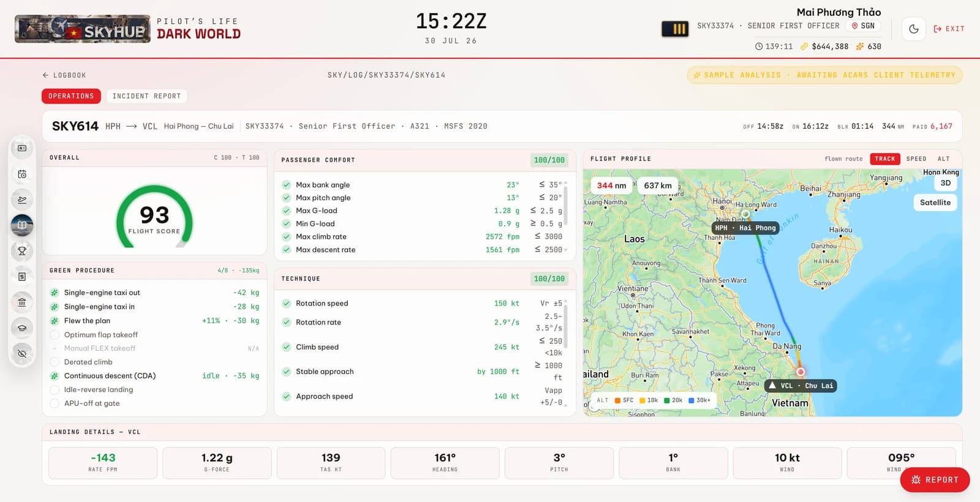
Task: Click the Max G-load check mark
Action: click(x=286, y=211)
